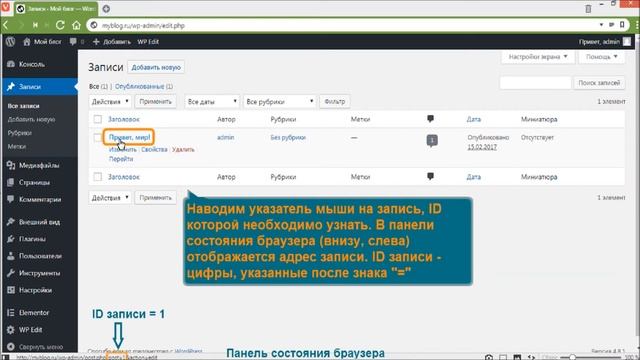Click the Добавить новую button beside Записи

click(156, 67)
